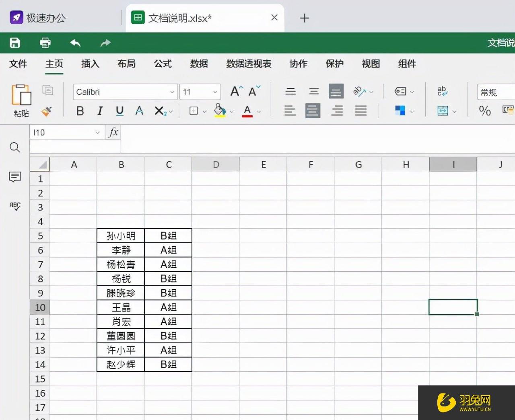This screenshot has height=420, width=515.
Task: Click the Paste clipboard icon
Action: (x=21, y=95)
